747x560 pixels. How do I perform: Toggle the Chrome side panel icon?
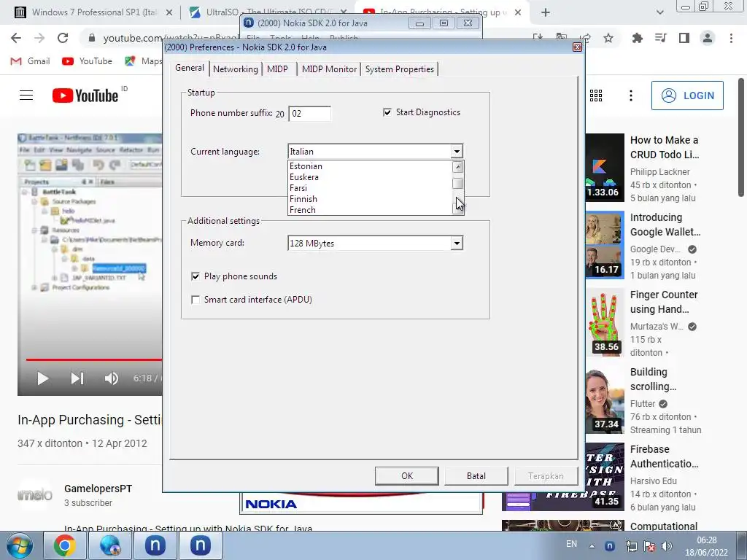[x=684, y=38]
